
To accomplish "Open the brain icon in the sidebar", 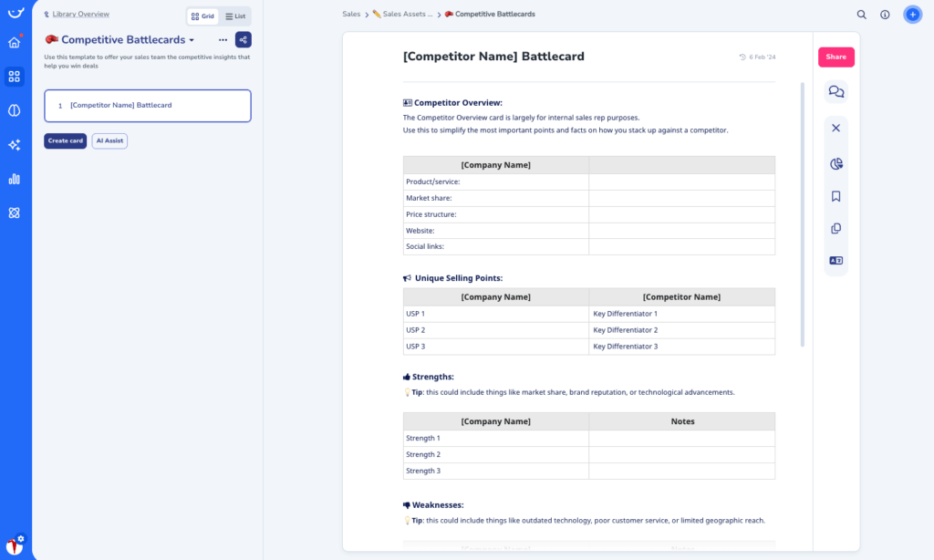I will 14,110.
